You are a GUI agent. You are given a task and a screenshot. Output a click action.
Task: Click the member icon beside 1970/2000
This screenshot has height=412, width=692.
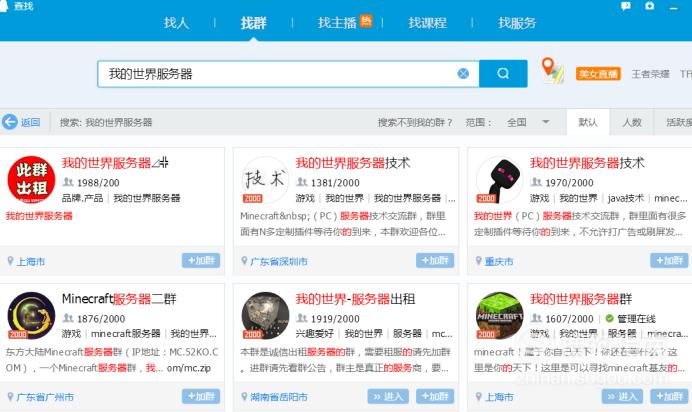click(536, 182)
